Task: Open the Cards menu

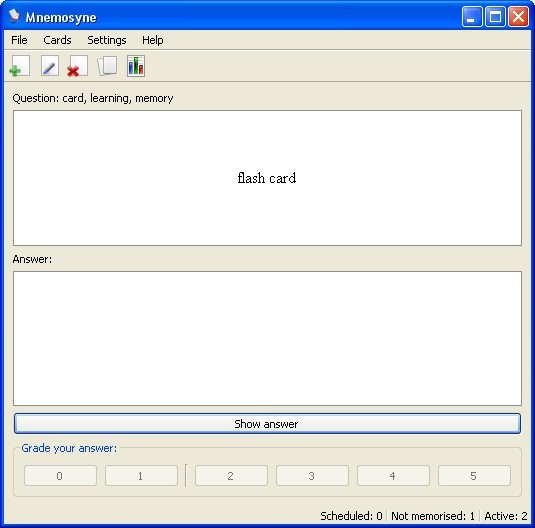Action: click(57, 40)
